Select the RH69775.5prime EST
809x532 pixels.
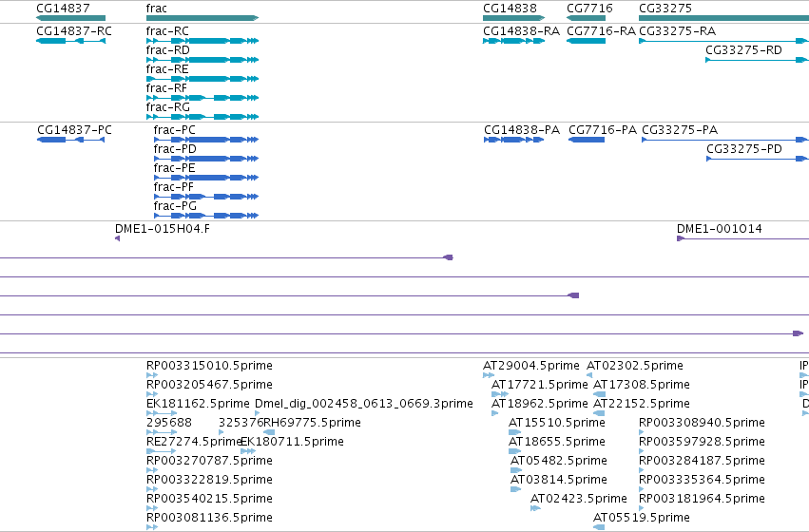pyautogui.click(x=312, y=423)
